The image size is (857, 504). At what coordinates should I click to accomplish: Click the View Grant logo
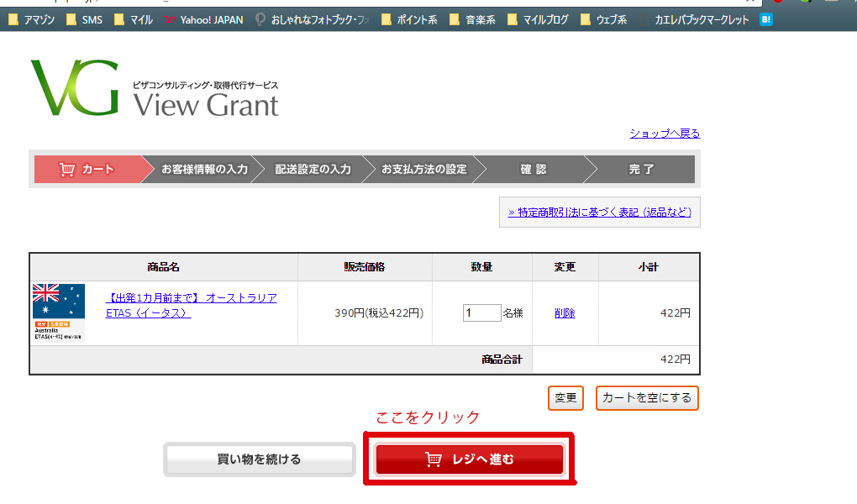[x=154, y=89]
